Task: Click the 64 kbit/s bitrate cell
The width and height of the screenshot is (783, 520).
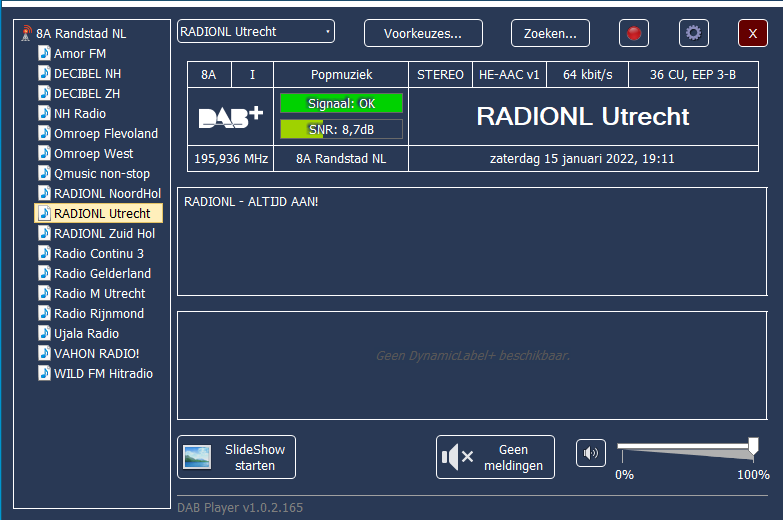Action: point(588,74)
